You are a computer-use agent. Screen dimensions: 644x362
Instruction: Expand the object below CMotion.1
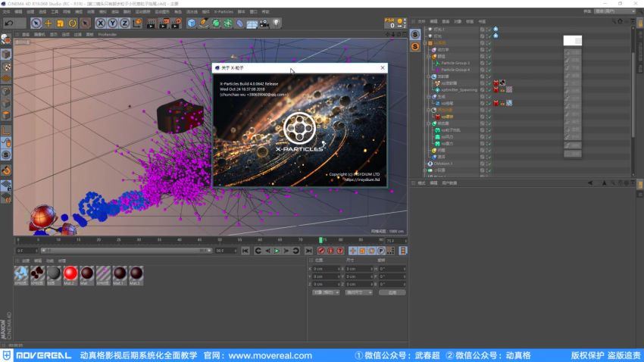[425, 170]
